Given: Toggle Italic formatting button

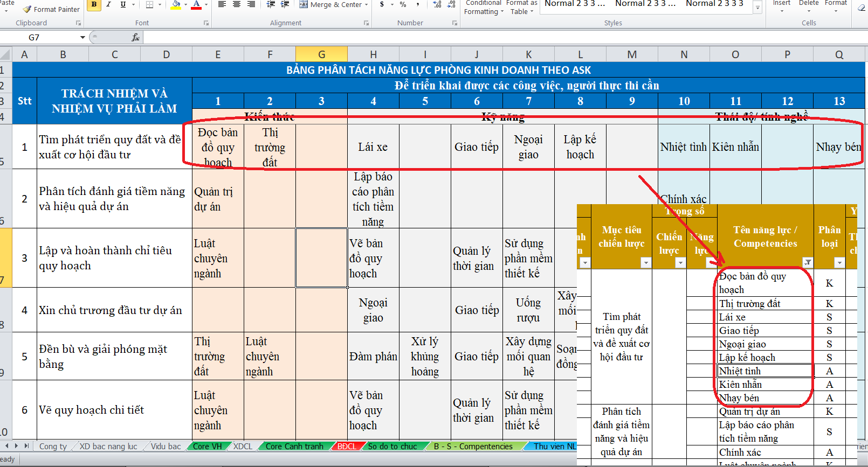Looking at the screenshot, I should click(x=108, y=5).
